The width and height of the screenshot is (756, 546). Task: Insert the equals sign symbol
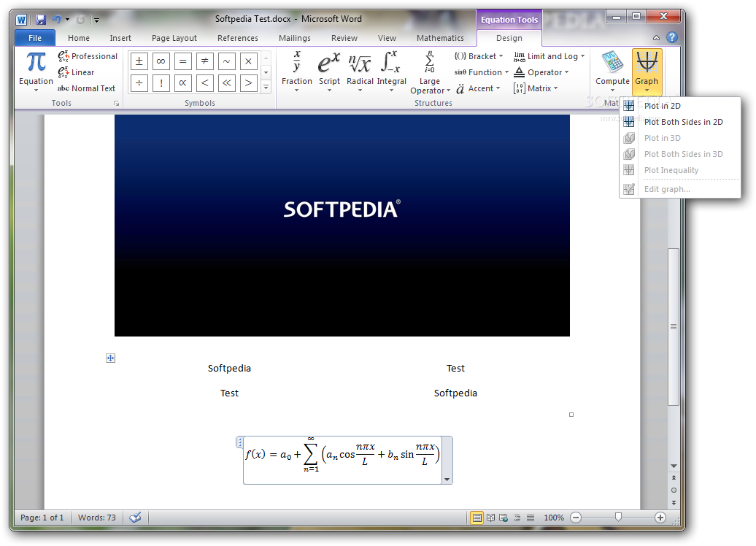point(182,61)
